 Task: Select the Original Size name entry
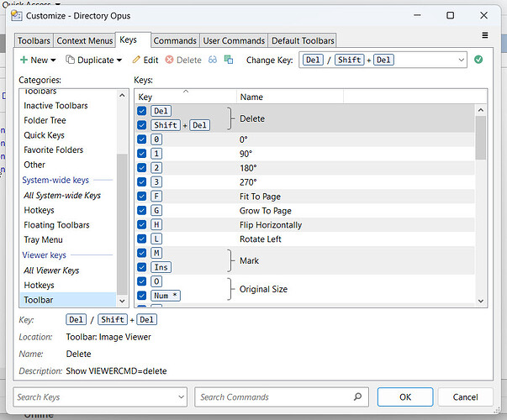[x=263, y=289]
